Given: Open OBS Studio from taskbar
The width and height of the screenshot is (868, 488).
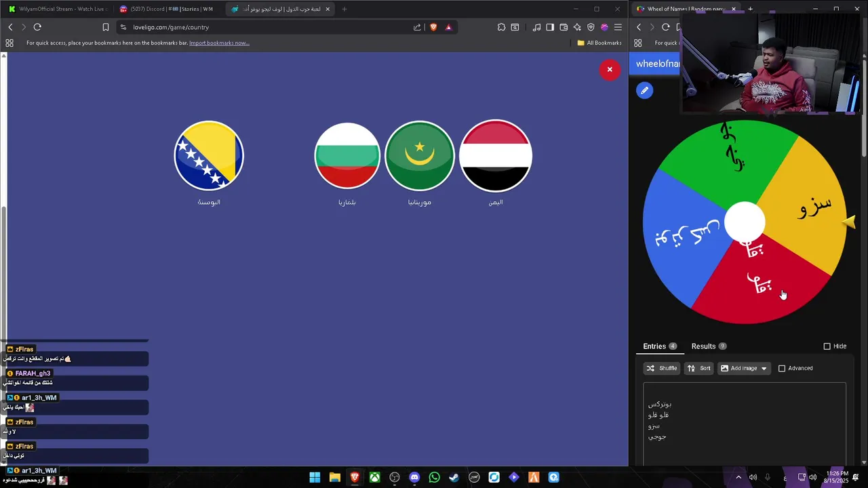Looking at the screenshot, I should pos(395,477).
